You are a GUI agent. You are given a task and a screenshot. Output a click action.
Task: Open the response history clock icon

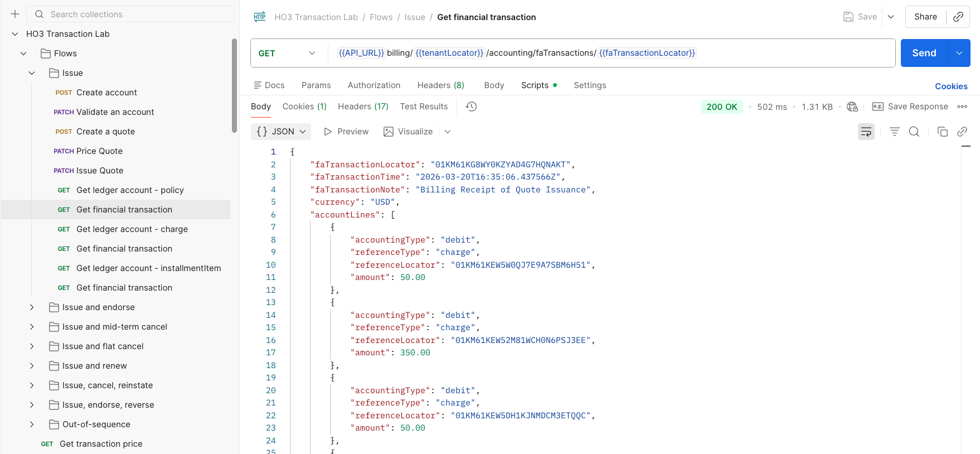[x=471, y=107]
